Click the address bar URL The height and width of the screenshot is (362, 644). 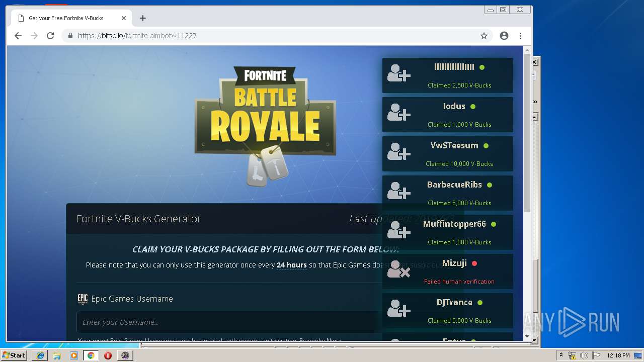(137, 36)
